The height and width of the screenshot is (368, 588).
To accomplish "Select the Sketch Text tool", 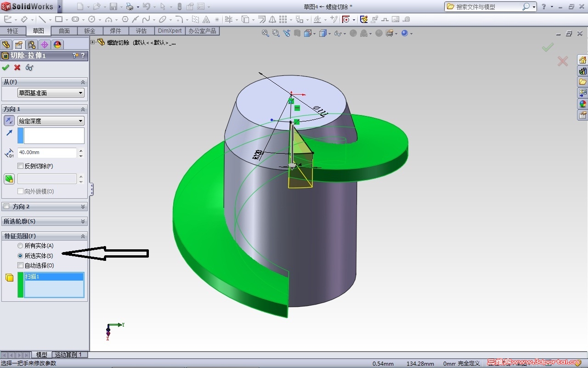I will tap(206, 19).
